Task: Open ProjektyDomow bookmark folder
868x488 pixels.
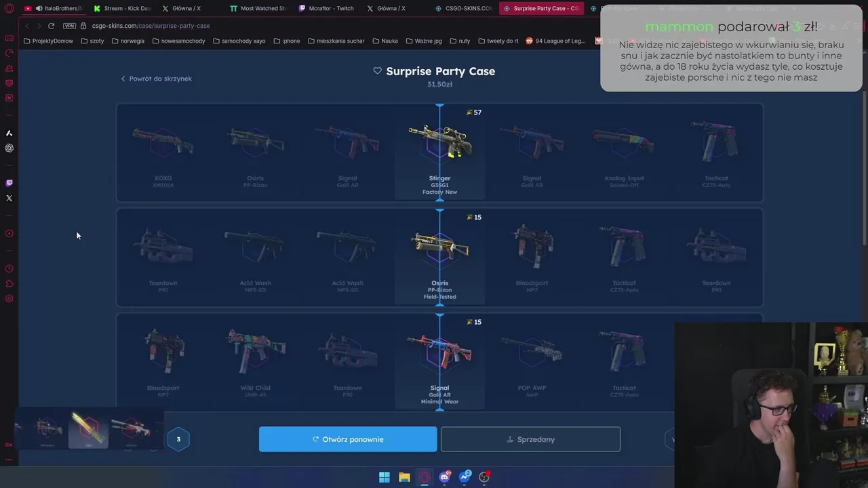Action: point(48,41)
